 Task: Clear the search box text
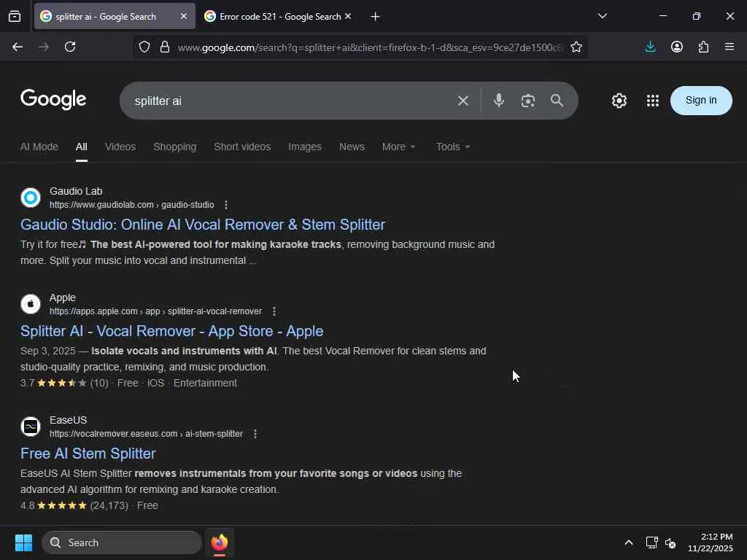[x=462, y=101]
